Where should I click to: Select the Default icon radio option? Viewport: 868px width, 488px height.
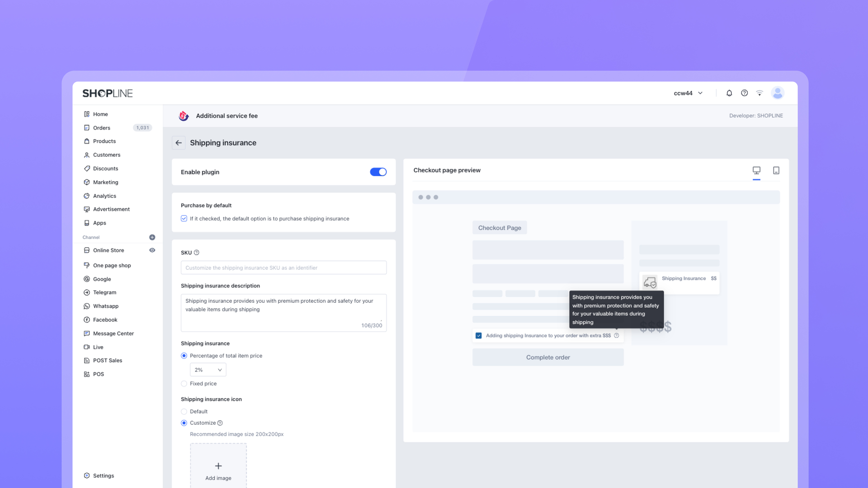pos(184,412)
